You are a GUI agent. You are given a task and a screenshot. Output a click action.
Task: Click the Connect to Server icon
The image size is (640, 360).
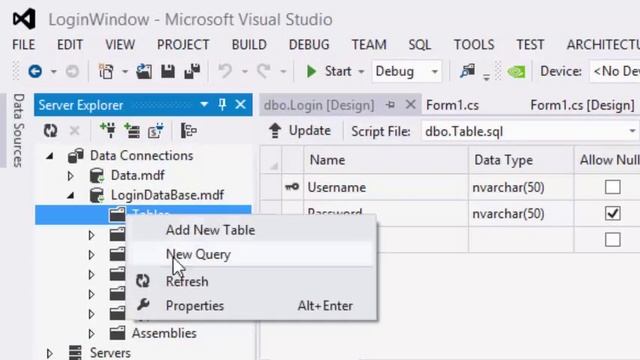point(132,131)
